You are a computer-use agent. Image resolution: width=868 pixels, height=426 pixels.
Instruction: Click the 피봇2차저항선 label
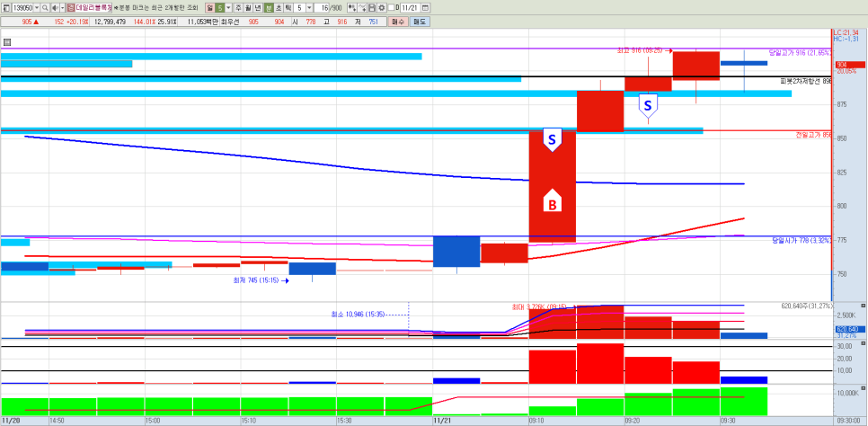tap(805, 81)
